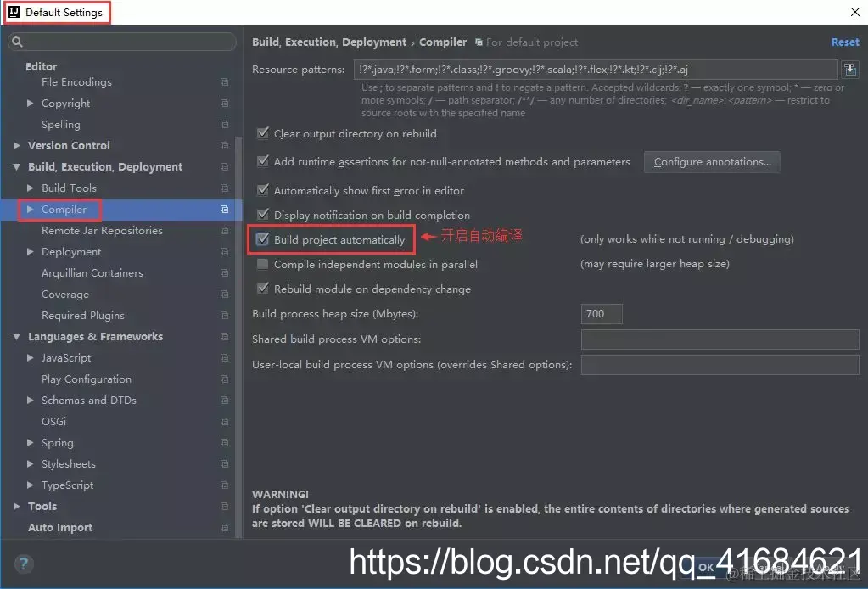
Task: Click the IntelliJ logo in title bar
Action: (x=14, y=12)
